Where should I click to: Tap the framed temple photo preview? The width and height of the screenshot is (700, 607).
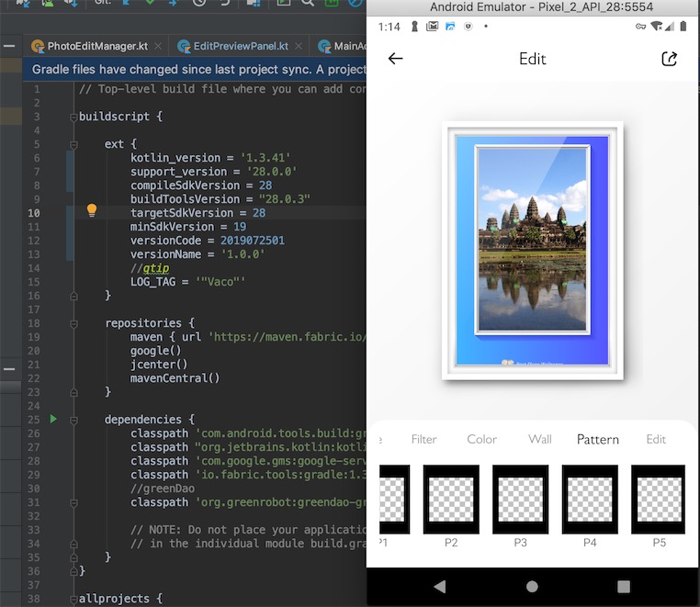(532, 251)
